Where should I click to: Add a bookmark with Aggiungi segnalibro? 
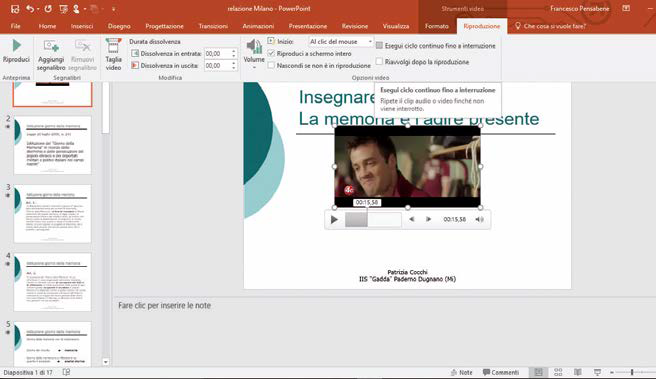coord(51,55)
